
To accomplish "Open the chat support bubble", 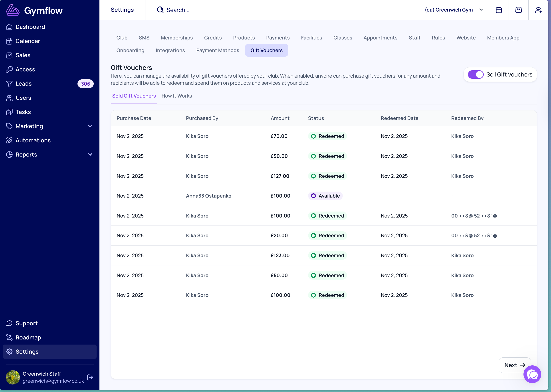I will [532, 374].
